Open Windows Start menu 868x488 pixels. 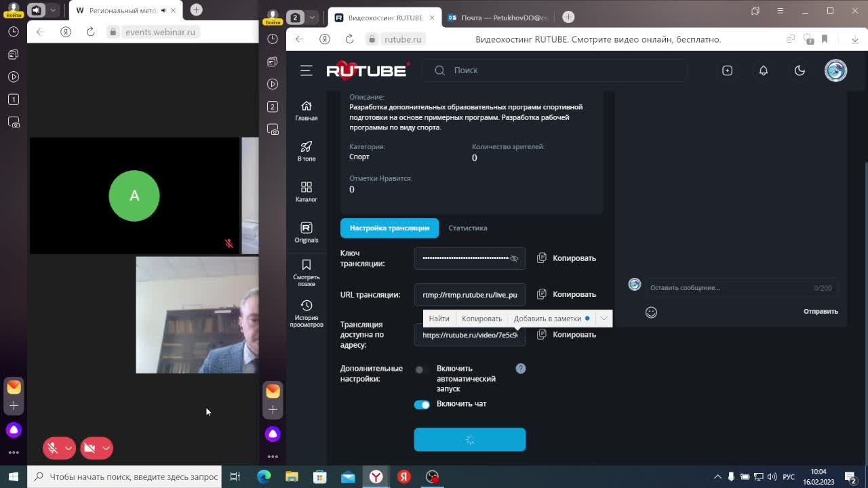click(13, 476)
